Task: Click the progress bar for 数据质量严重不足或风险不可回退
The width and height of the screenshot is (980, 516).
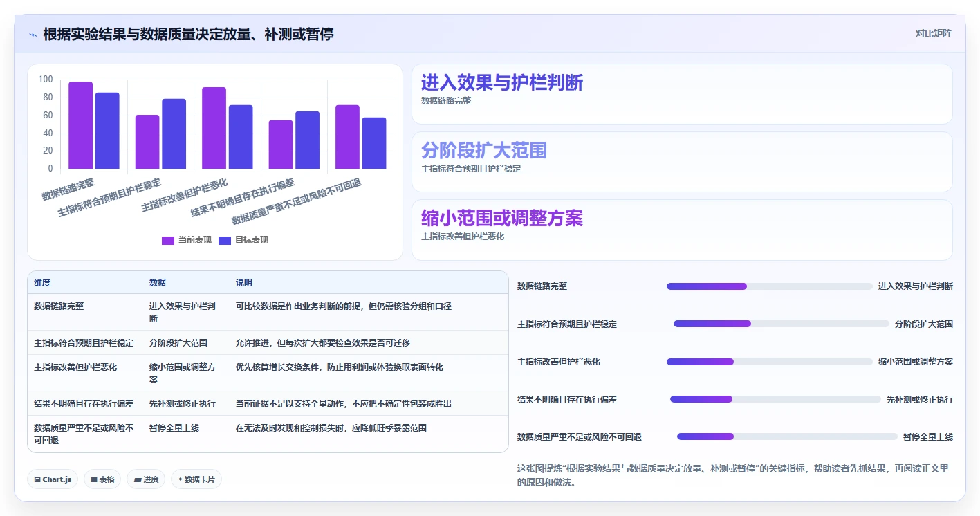Action: [787, 436]
